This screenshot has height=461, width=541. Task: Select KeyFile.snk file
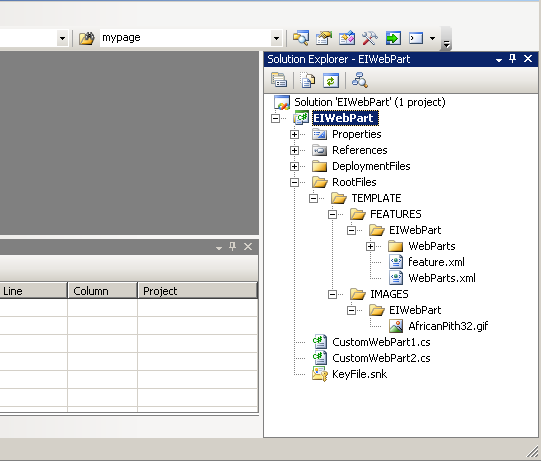pos(359,374)
